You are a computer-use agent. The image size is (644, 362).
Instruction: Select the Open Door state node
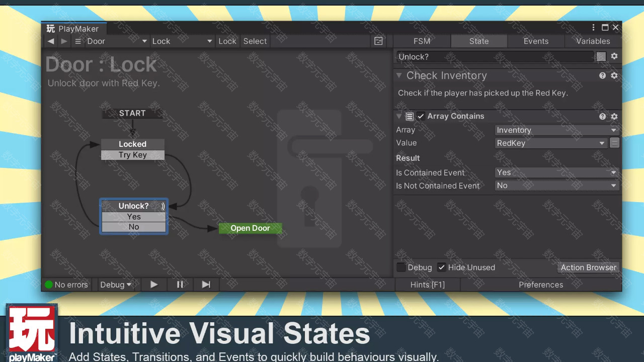tap(250, 228)
